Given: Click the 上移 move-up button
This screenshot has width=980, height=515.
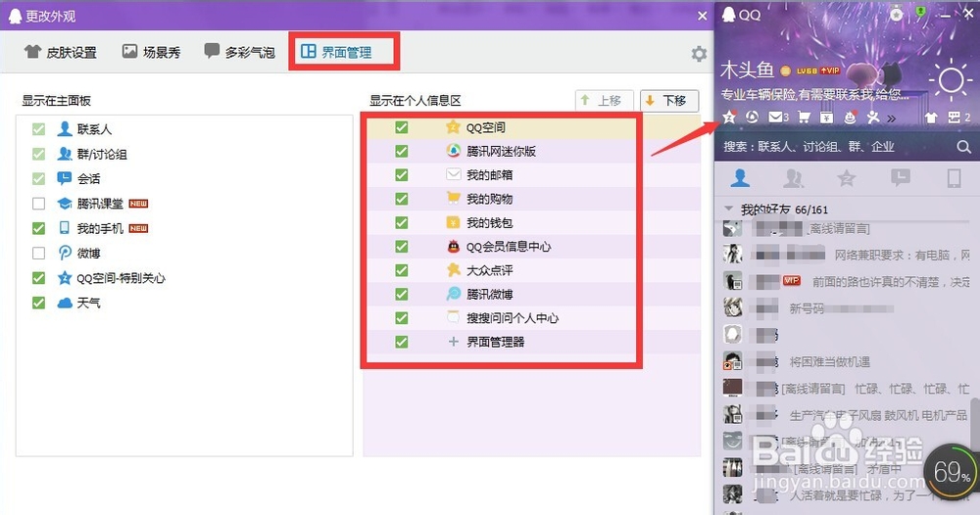Looking at the screenshot, I should 604,101.
